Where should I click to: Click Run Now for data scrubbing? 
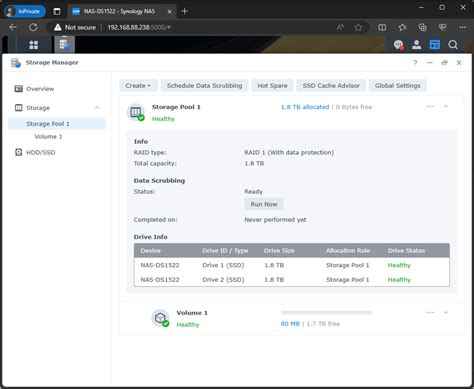pyautogui.click(x=264, y=204)
